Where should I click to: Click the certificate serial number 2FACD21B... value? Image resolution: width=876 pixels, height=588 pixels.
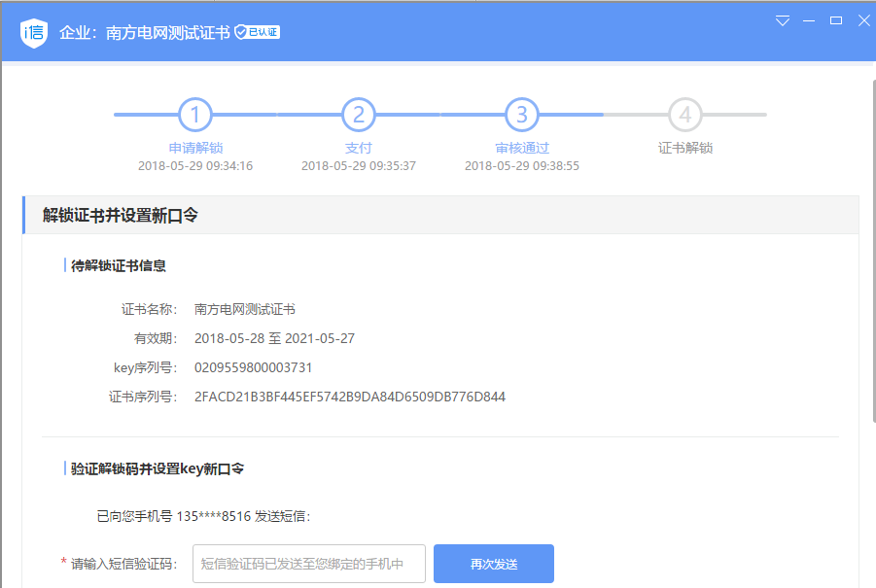(350, 397)
